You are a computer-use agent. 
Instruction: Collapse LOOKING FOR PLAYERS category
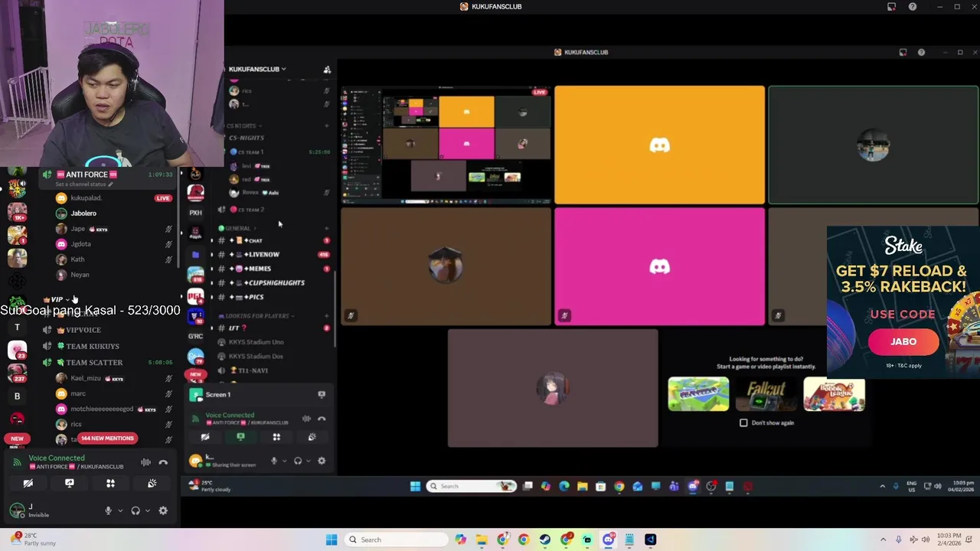coord(256,315)
